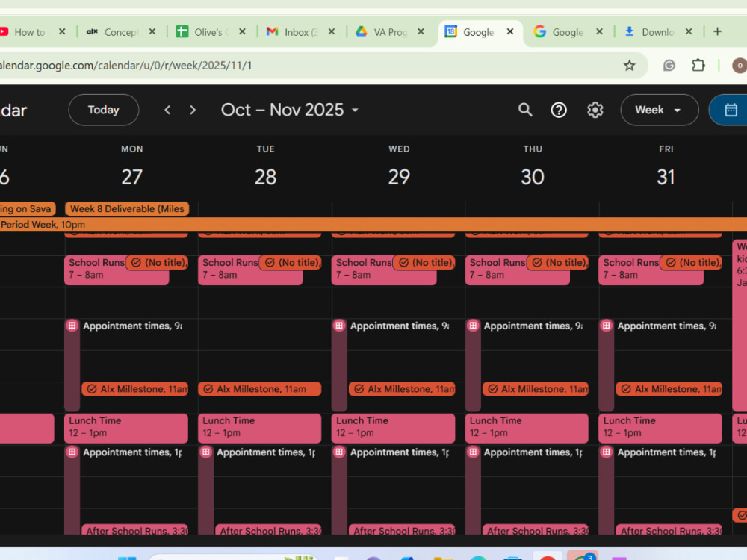Open the Week view dropdown
This screenshot has height=560, width=747.
[x=660, y=110]
